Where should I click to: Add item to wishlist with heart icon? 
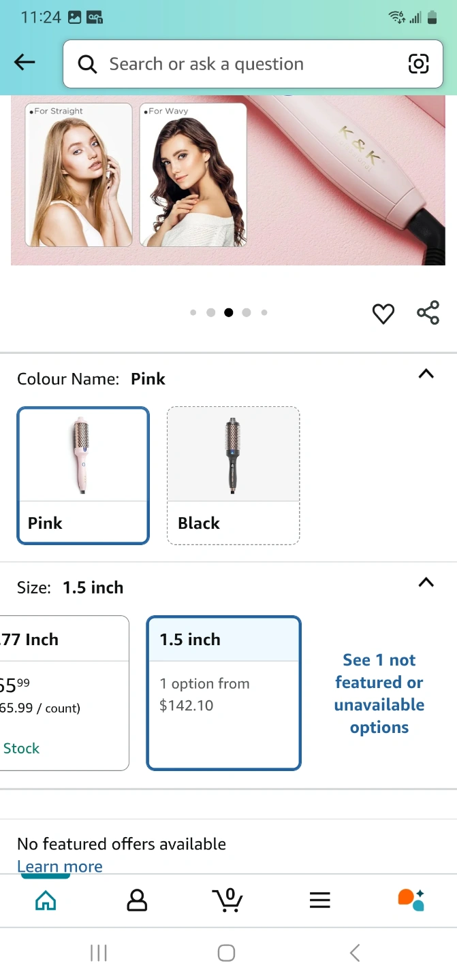(383, 314)
